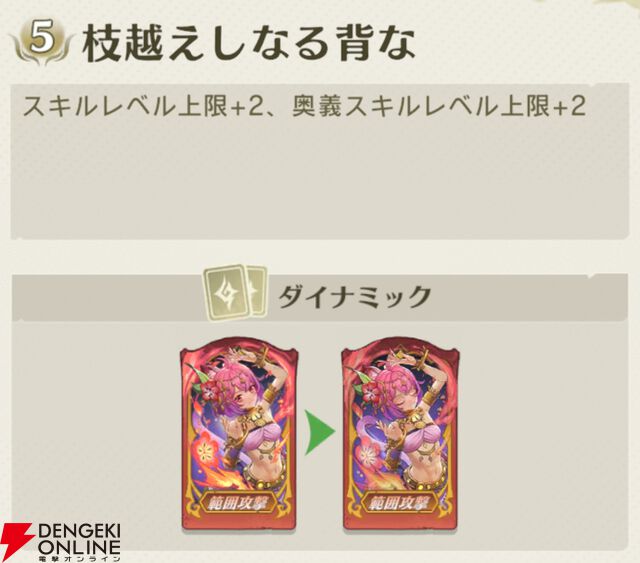Select the 枝越えしなる背な title
640x563 pixels.
pos(248,44)
